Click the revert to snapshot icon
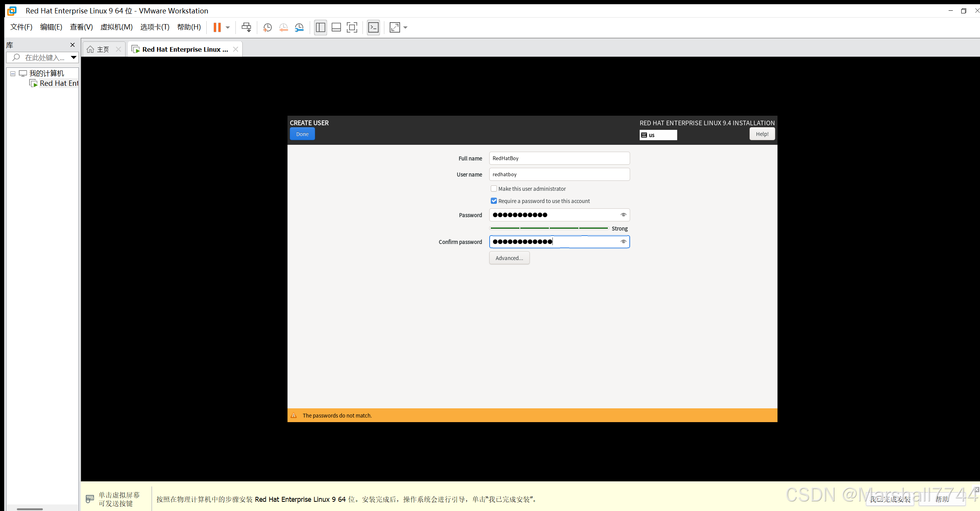980x511 pixels. pyautogui.click(x=283, y=28)
